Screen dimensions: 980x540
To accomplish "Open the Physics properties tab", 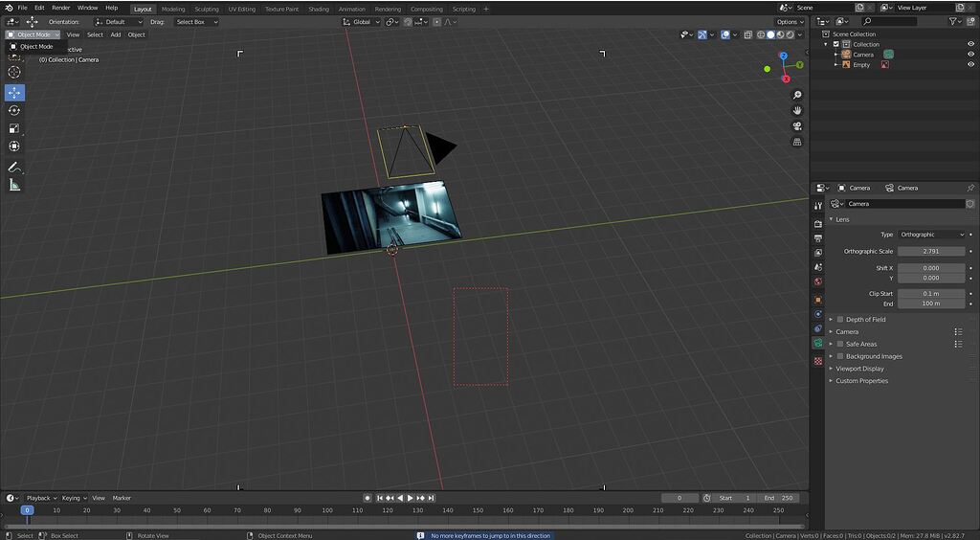I will coord(818,314).
